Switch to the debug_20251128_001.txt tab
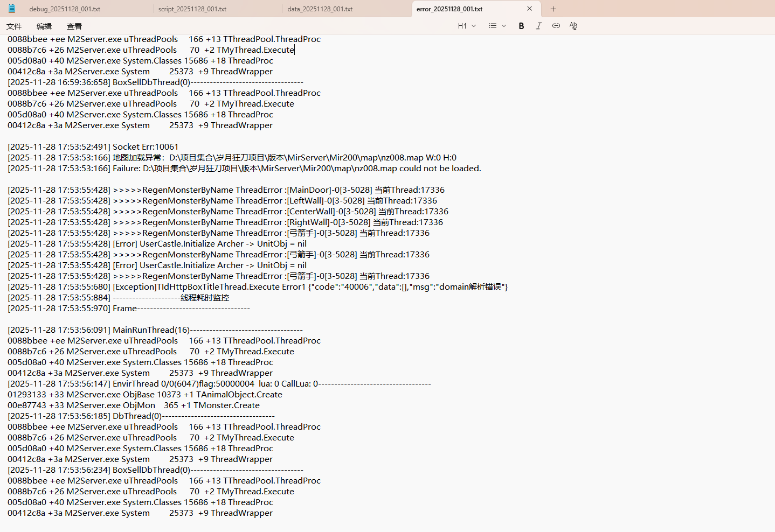Screen dimensions: 775x532 [65, 9]
